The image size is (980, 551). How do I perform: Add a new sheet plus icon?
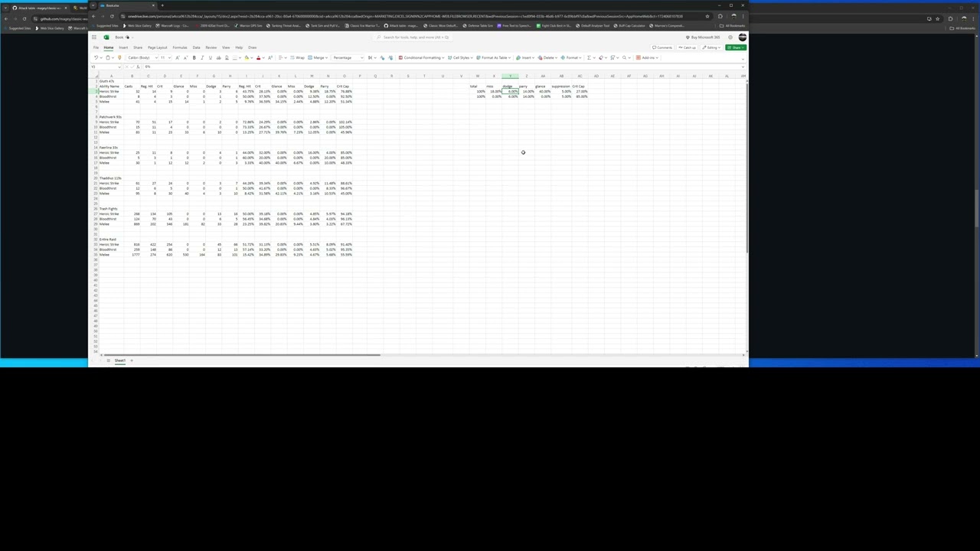[x=132, y=360]
